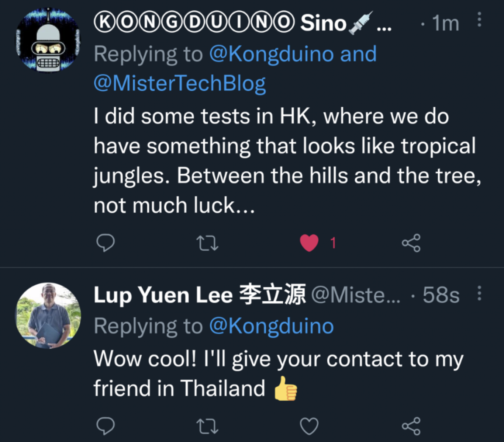Open the Lup Yuen Lee display name
504x442 pixels.
pyautogui.click(x=199, y=295)
